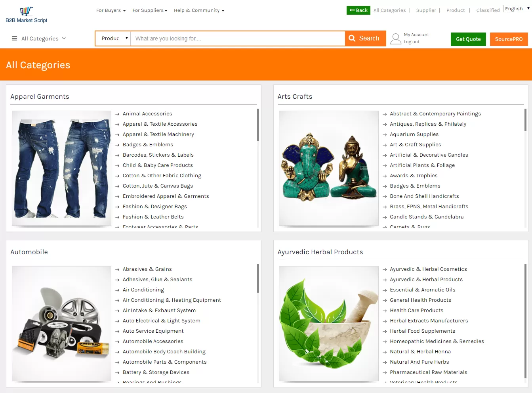Click arrow icon next to Animal Accessories
Screen dimensions: 532x393
point(117,114)
